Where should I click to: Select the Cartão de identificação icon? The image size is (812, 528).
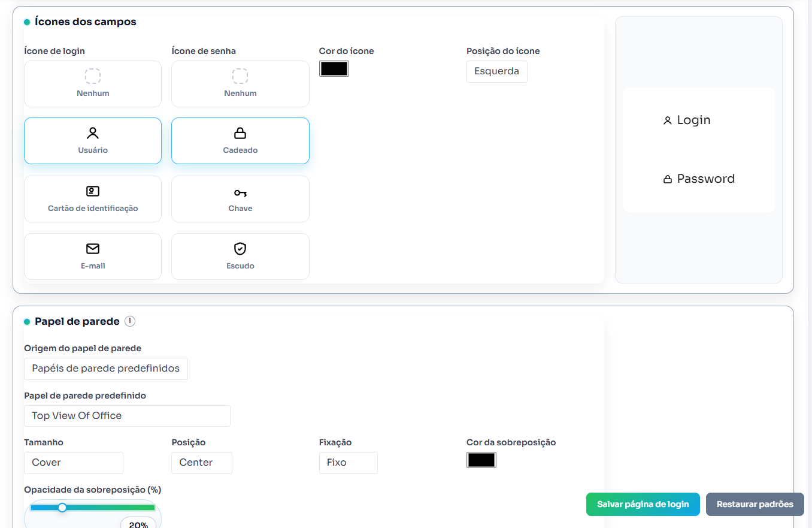[93, 199]
